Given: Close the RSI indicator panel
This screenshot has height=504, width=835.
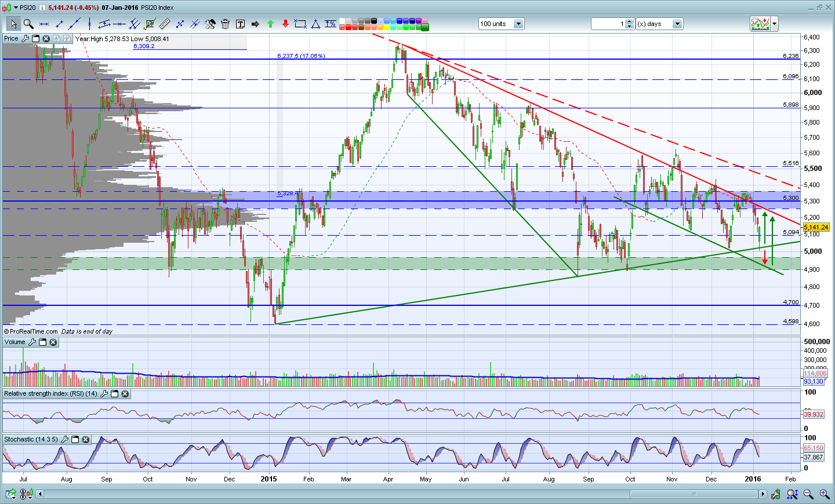Looking at the screenshot, I should coord(125,394).
